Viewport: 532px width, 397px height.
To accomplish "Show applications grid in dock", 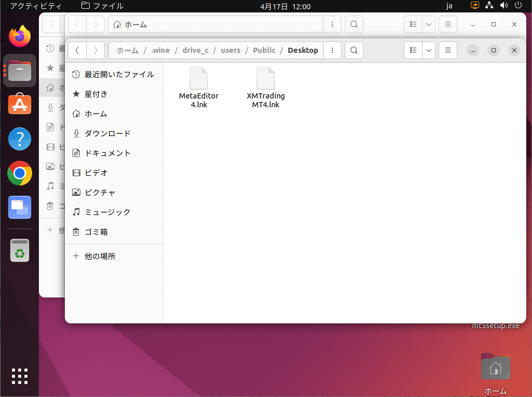I will [20, 376].
